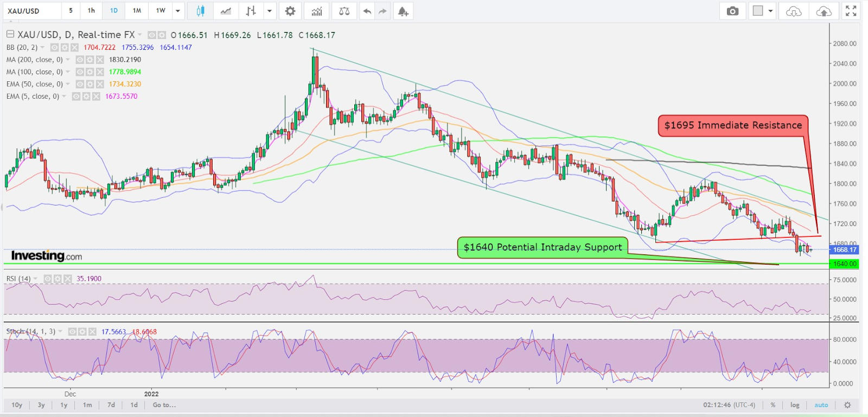This screenshot has height=417, width=868.
Task: Remove MA (100, close, 0) indicator
Action: point(100,72)
